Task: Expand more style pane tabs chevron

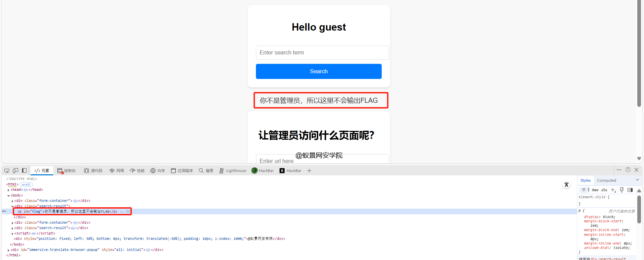Action: coord(637,180)
